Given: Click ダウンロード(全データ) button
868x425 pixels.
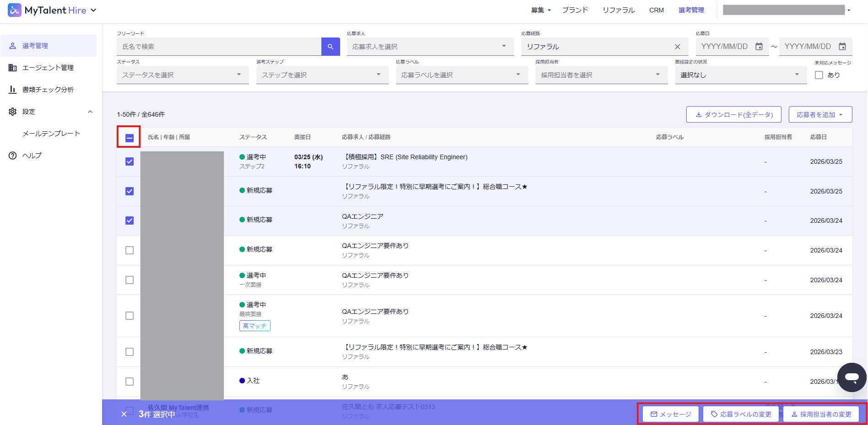Looking at the screenshot, I should [x=734, y=115].
